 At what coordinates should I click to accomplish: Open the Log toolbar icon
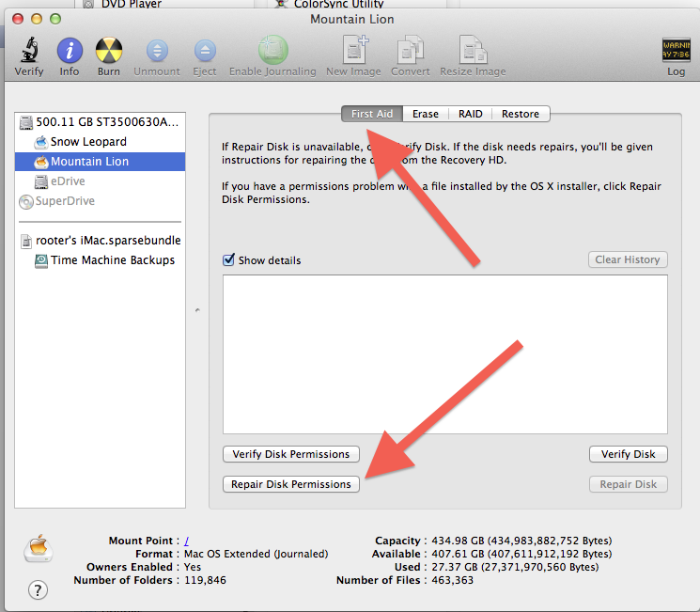(x=676, y=50)
